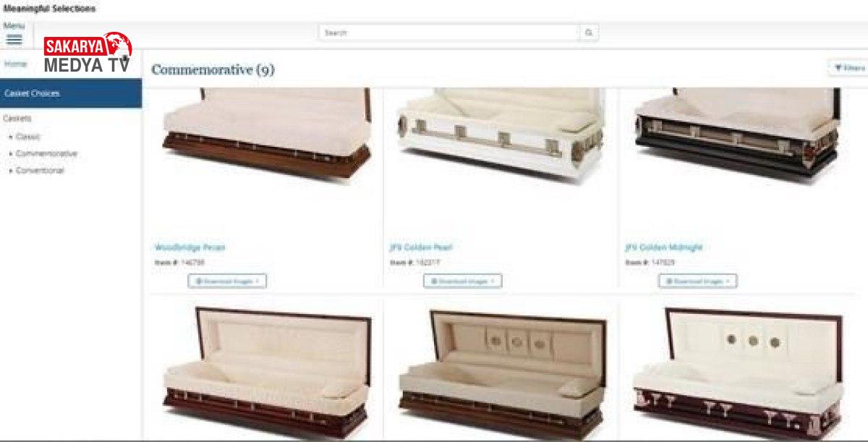868x442 pixels.
Task: Click the bottom-right burgundy casket thumbnail
Action: [x=738, y=373]
